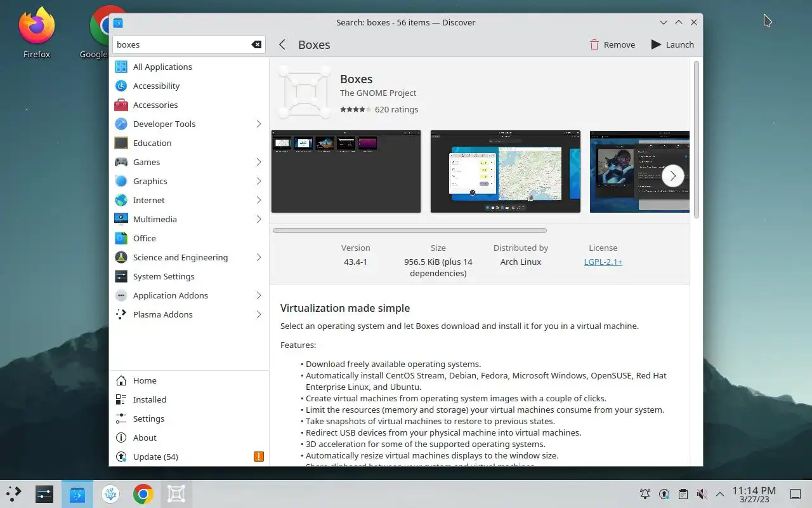Open the Multimedia category icon
The image size is (812, 508).
pos(121,219)
